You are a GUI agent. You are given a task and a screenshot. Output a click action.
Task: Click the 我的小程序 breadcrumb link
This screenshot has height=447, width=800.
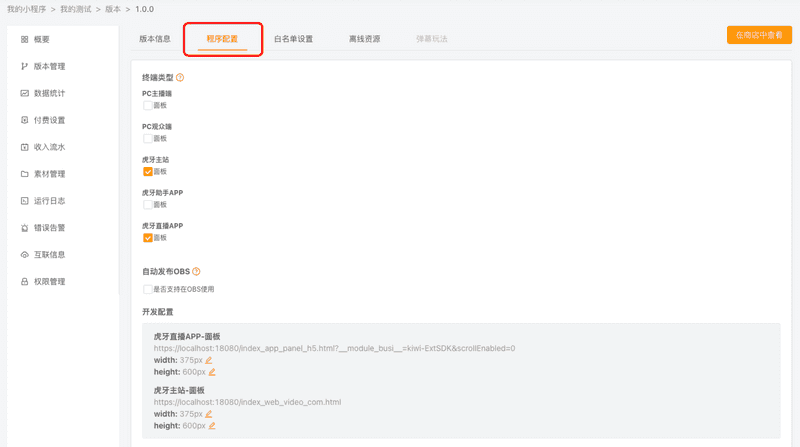tap(27, 9)
